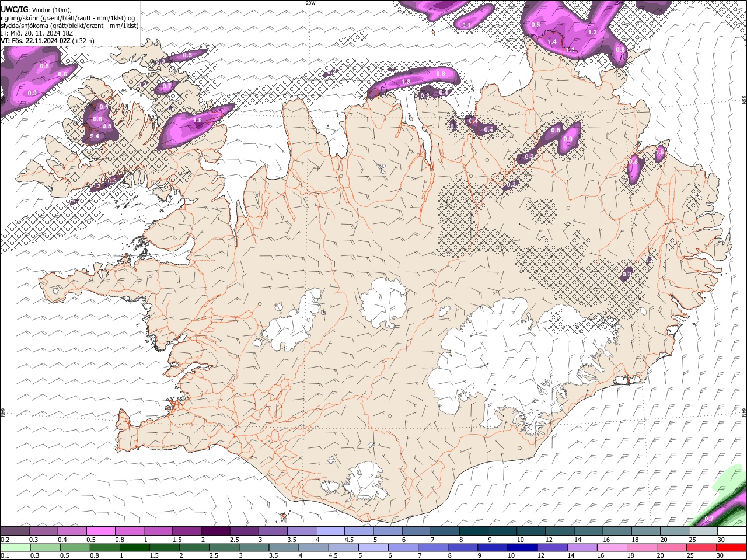The image size is (747, 560).
Task: Pick the 14 teal-gray swatch in the snow scale
Action: coord(589,531)
